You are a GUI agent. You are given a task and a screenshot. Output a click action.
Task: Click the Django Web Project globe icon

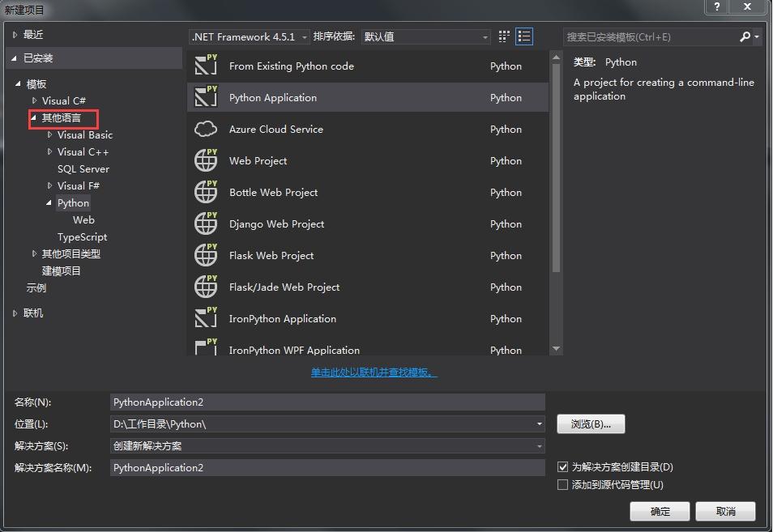(x=206, y=223)
